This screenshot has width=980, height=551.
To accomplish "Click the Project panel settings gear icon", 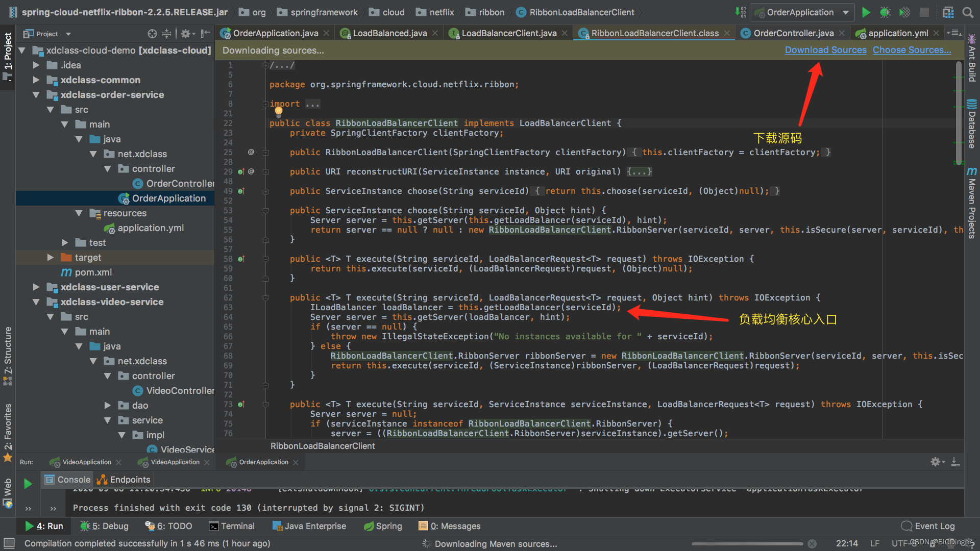I will [186, 34].
